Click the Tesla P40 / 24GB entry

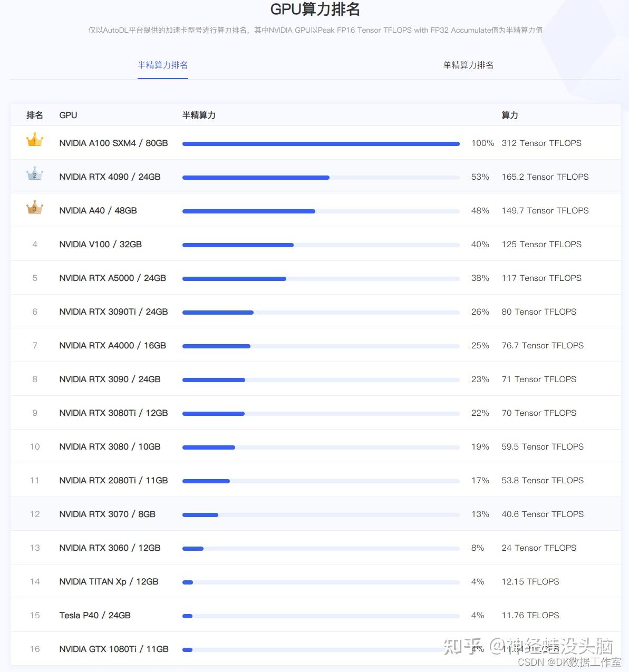pyautogui.click(x=95, y=616)
